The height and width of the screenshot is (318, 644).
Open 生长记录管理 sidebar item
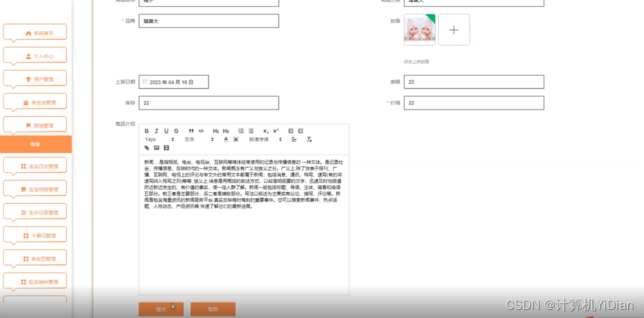pos(35,212)
